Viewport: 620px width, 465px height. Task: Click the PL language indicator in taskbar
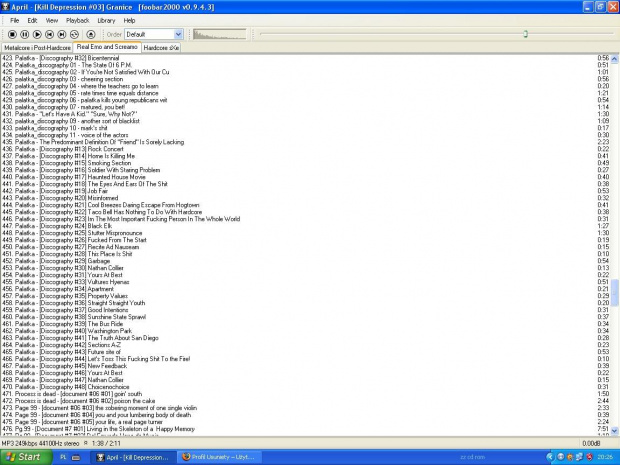(63, 456)
